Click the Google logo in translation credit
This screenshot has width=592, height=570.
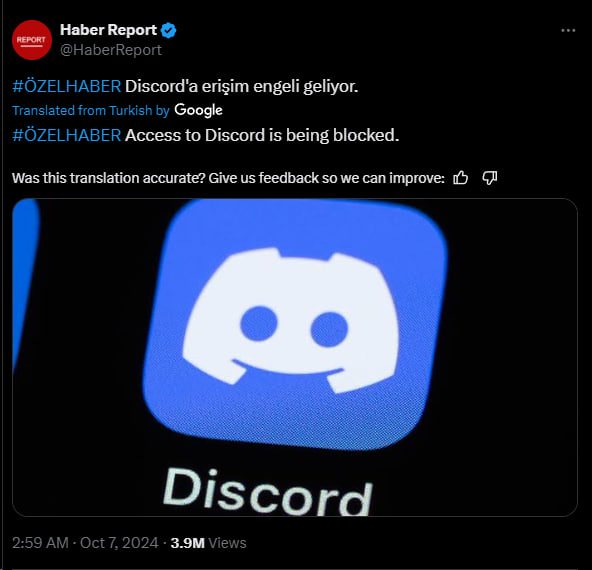click(x=198, y=110)
